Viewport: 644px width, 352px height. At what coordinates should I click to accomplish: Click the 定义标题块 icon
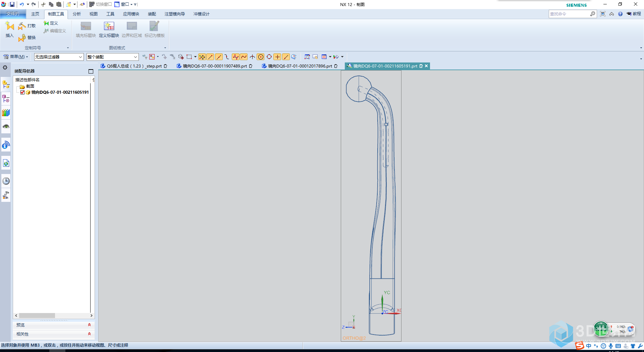[109, 26]
